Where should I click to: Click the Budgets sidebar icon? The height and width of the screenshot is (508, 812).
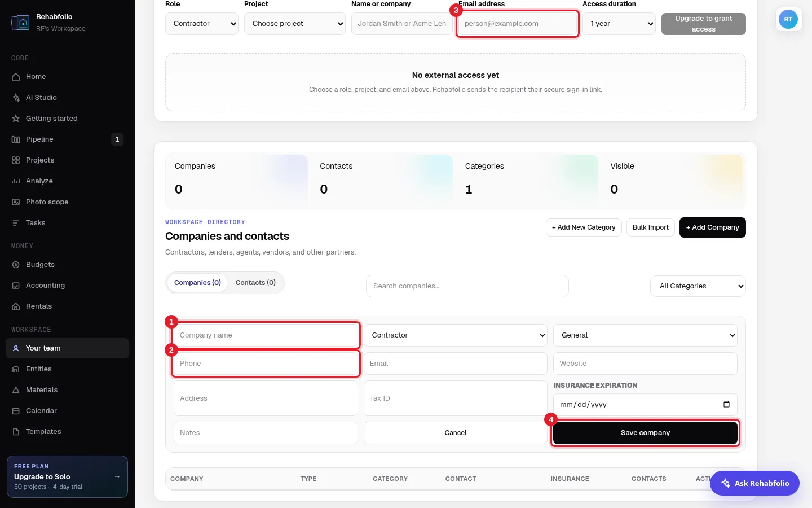click(x=16, y=265)
